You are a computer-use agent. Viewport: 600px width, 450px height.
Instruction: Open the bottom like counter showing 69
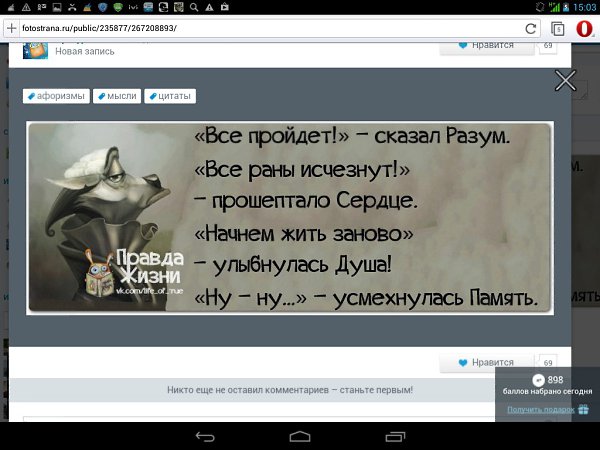pos(548,362)
